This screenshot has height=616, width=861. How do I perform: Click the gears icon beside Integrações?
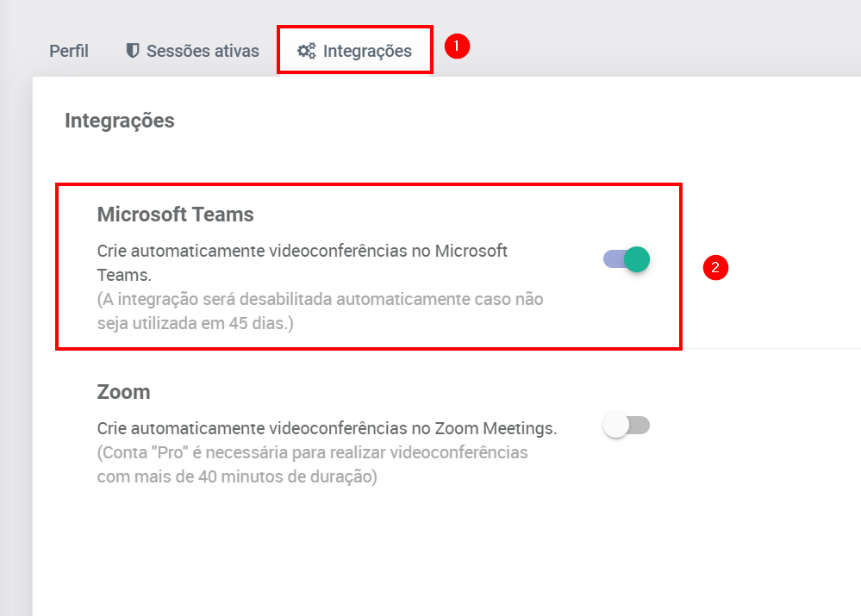click(306, 51)
